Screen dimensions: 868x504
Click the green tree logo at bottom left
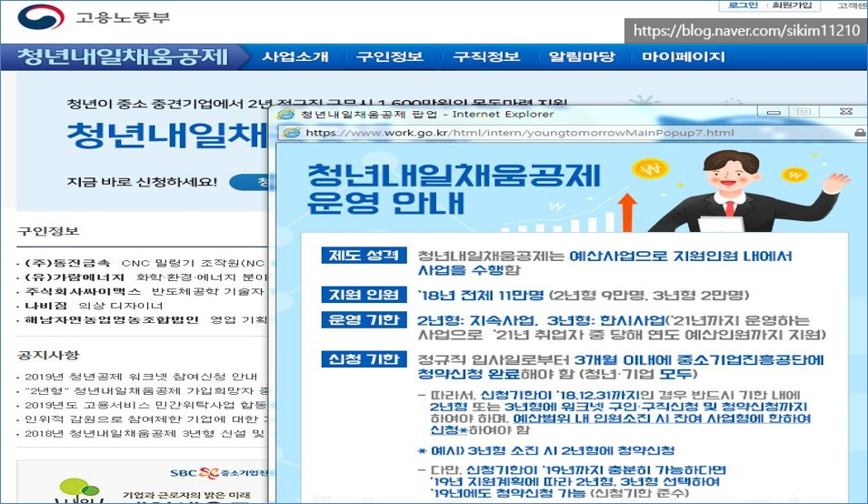[x=78, y=489]
